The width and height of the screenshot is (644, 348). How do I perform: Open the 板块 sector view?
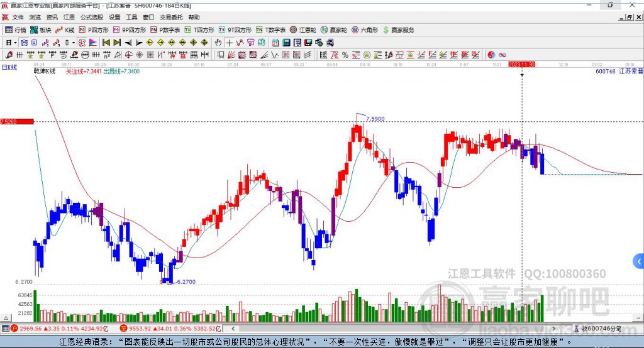pyautogui.click(x=41, y=30)
